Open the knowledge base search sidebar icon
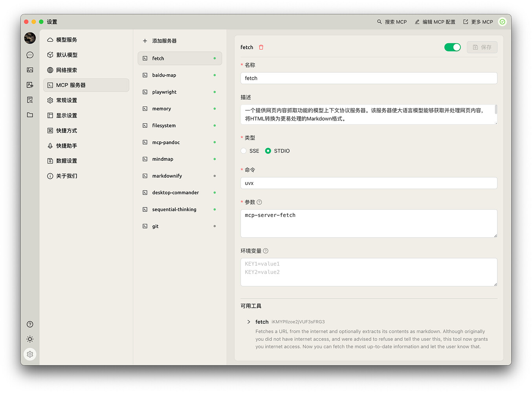Screen dimensions: 532x393 [30, 100]
